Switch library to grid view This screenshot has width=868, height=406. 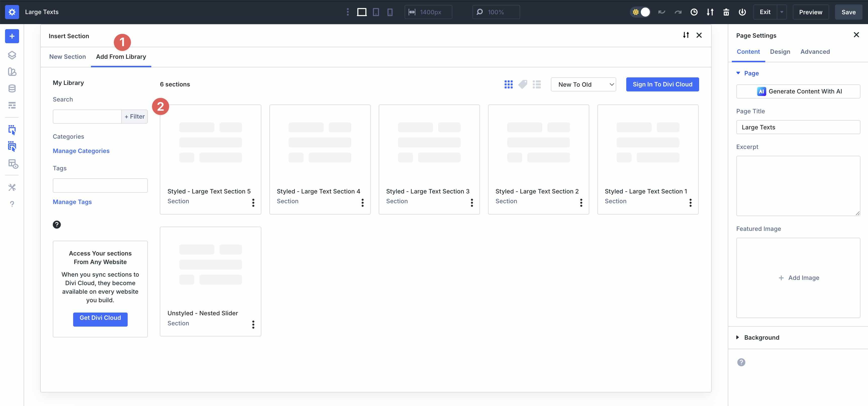pos(508,84)
